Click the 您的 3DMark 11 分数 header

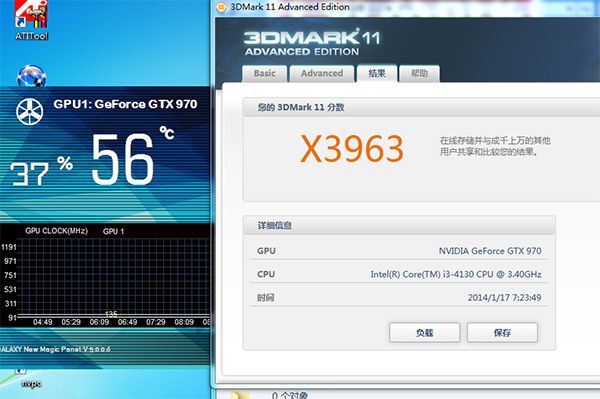(x=301, y=107)
